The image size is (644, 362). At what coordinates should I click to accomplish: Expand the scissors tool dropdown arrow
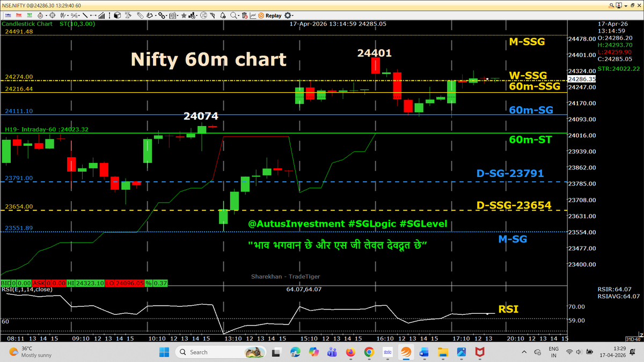coord(79,16)
